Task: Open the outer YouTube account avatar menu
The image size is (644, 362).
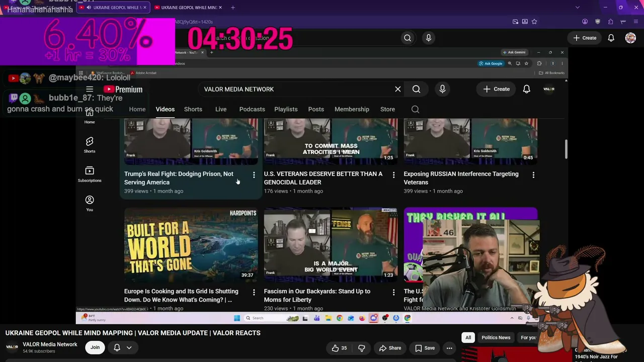Action: pyautogui.click(x=630, y=38)
